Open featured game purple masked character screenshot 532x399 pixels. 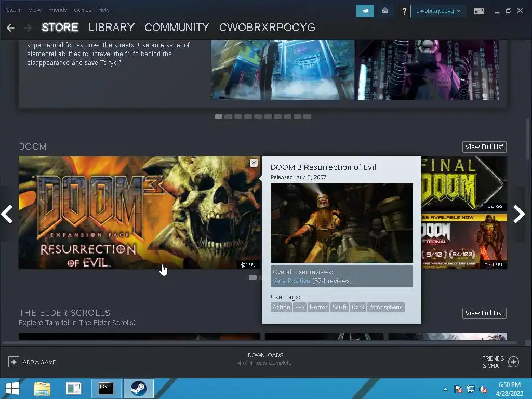tap(427, 70)
